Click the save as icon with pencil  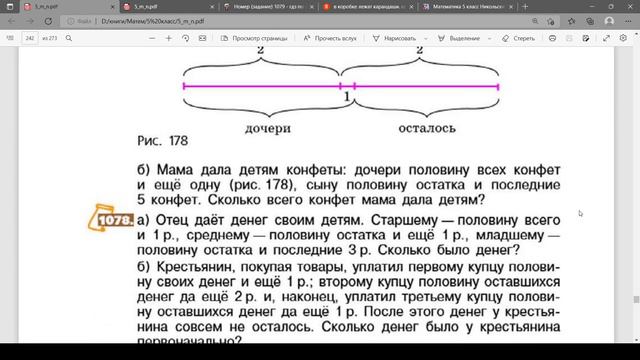click(x=586, y=38)
